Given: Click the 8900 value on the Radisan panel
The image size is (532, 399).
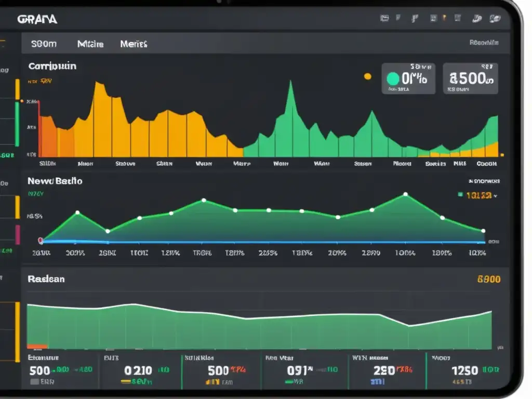Looking at the screenshot, I should click(488, 279).
